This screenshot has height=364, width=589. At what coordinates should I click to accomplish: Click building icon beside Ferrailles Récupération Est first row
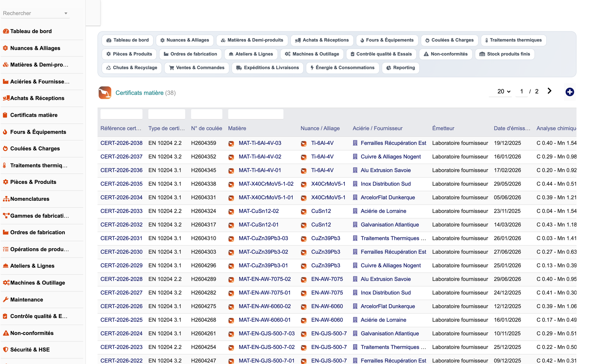355,143
